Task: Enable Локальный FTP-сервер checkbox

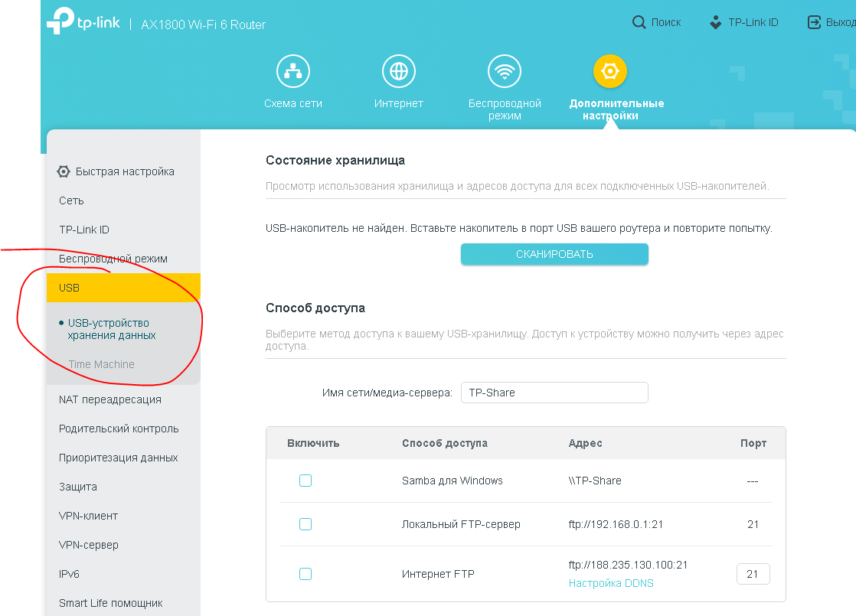Action: (x=305, y=524)
